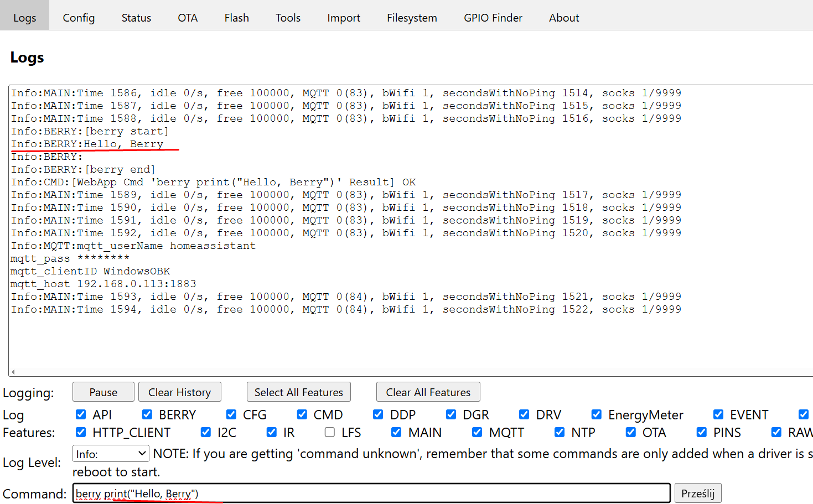Toggle the DDP log feature checkbox
This screenshot has height=504, width=813.
(x=378, y=414)
